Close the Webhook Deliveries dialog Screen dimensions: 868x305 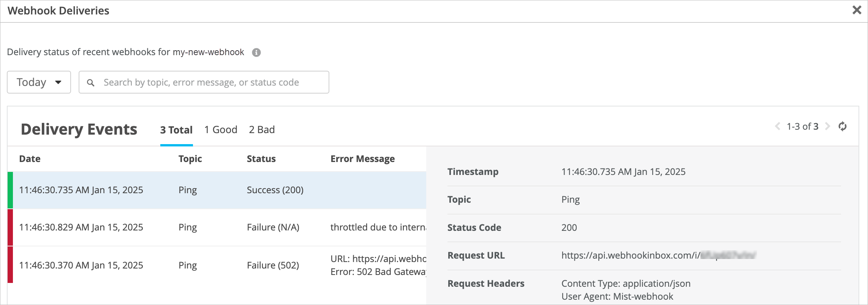point(857,10)
